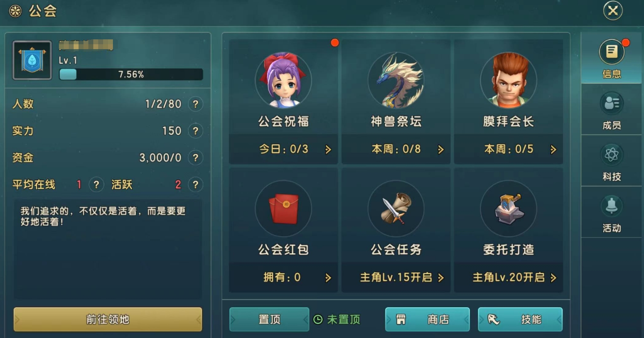
Task: Switch to the 成员 members tab
Action: click(x=612, y=110)
